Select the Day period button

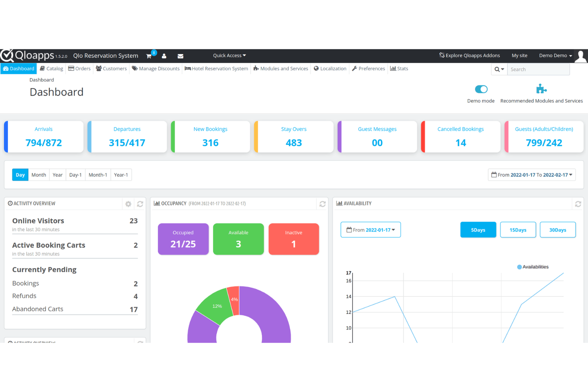(x=20, y=175)
